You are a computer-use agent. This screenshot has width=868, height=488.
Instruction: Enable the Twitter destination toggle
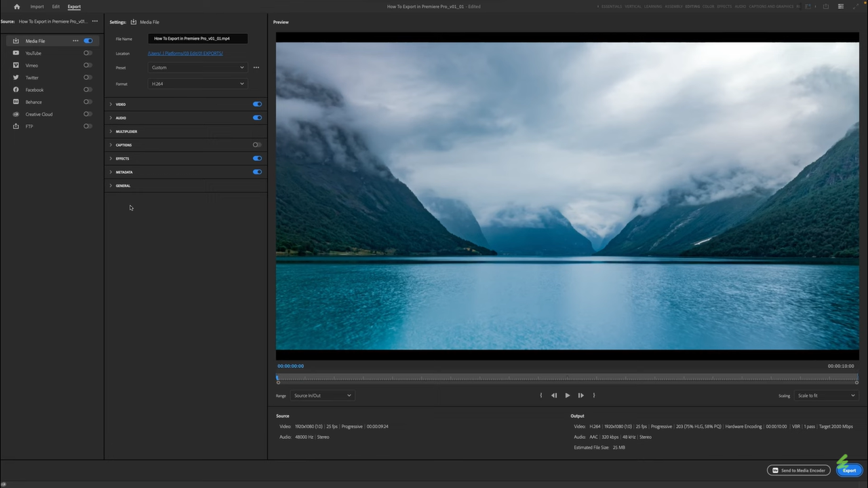(88, 77)
